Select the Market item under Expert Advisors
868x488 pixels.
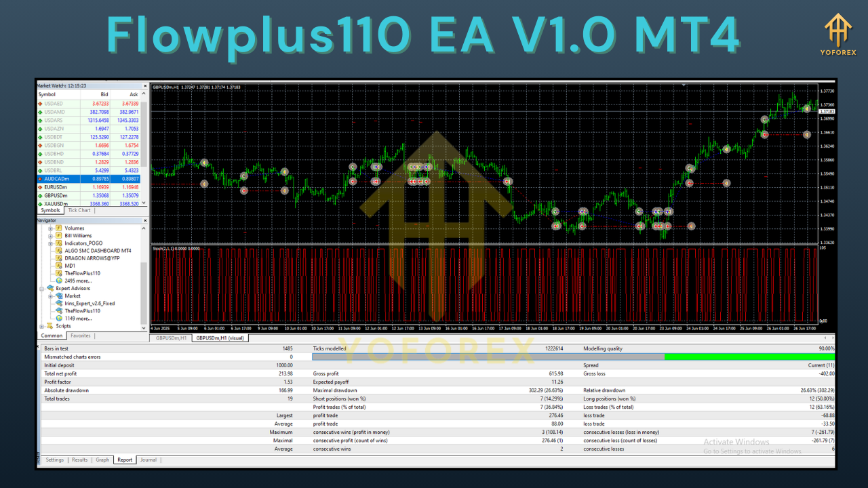[x=71, y=296]
